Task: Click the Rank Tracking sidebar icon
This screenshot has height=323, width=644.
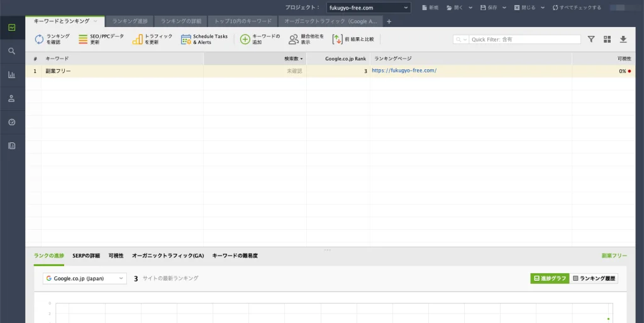Action: pyautogui.click(x=12, y=27)
